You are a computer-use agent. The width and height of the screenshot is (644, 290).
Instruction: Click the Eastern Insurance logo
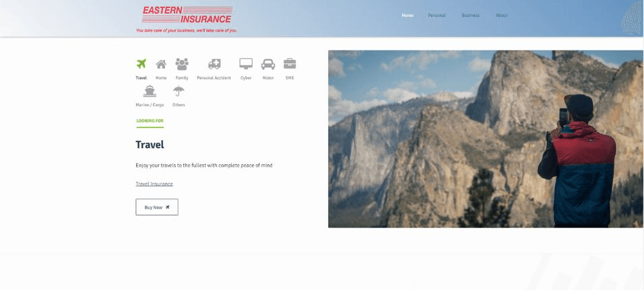(187, 15)
